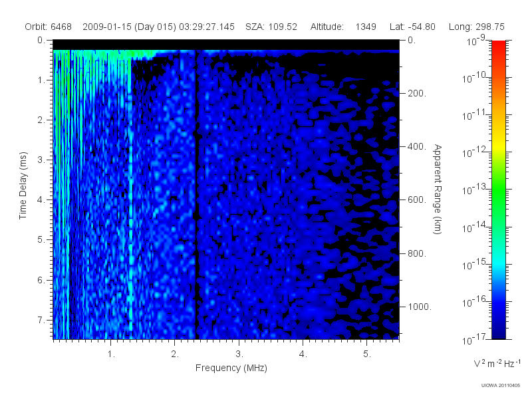
Task: Click the altitude value '1349'
Action: click(x=366, y=27)
